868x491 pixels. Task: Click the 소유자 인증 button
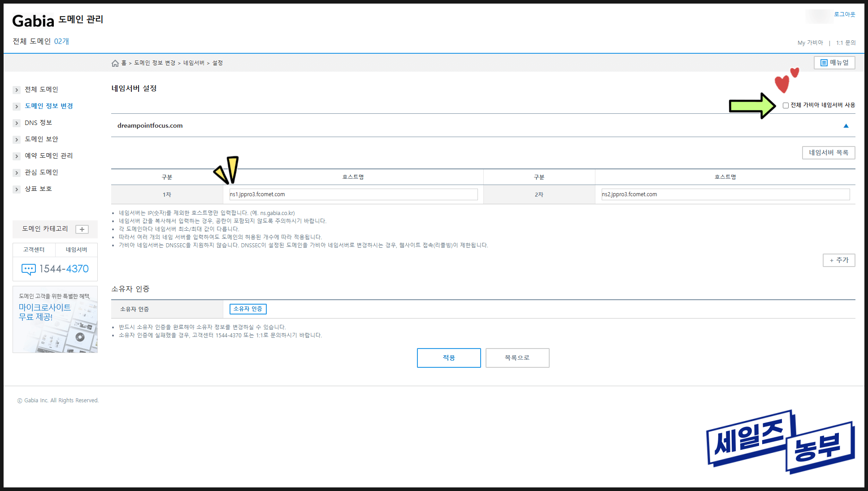point(248,309)
